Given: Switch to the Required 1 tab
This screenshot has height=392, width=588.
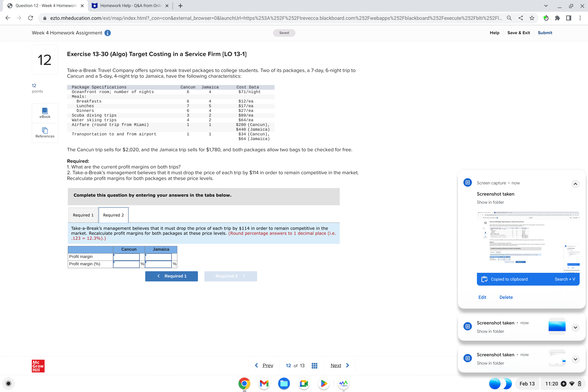Looking at the screenshot, I should [x=83, y=215].
